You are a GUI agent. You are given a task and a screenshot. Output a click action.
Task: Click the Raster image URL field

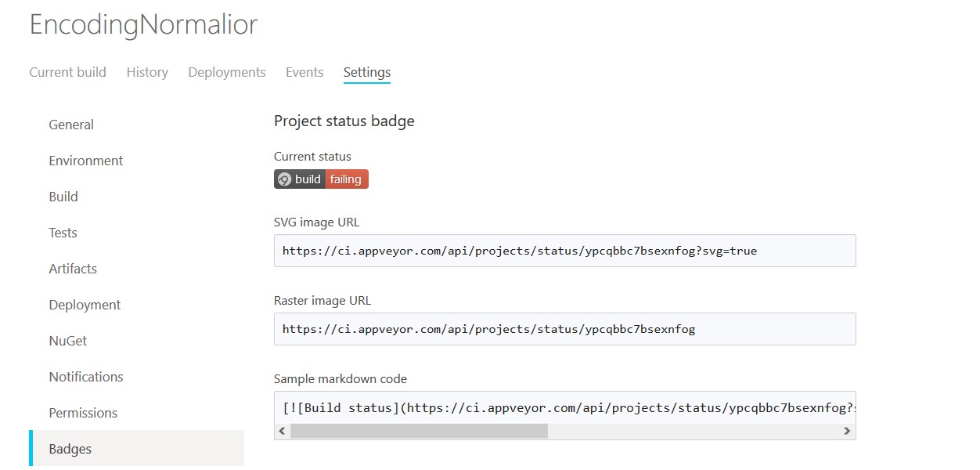564,329
